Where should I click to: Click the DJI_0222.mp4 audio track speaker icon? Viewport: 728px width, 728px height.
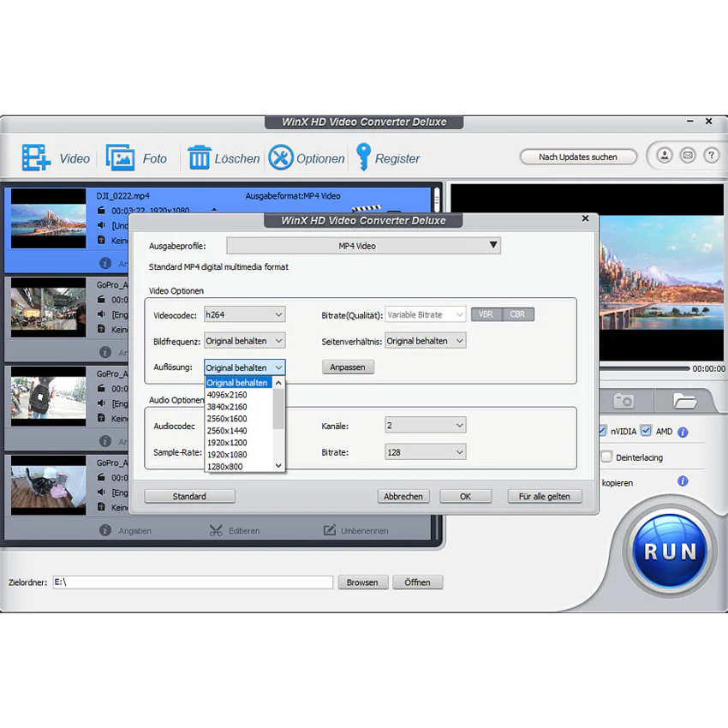pyautogui.click(x=101, y=225)
